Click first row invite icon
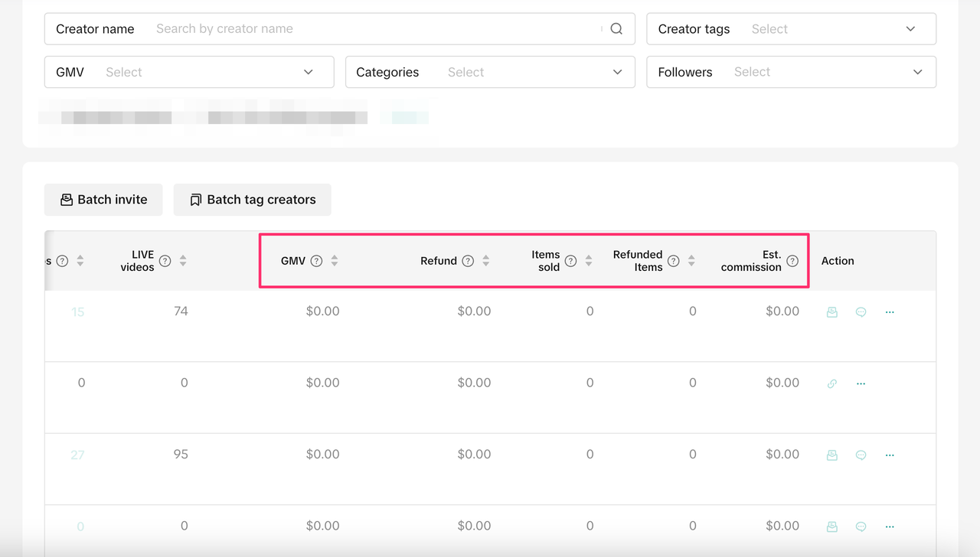Image resolution: width=980 pixels, height=557 pixels. [832, 312]
